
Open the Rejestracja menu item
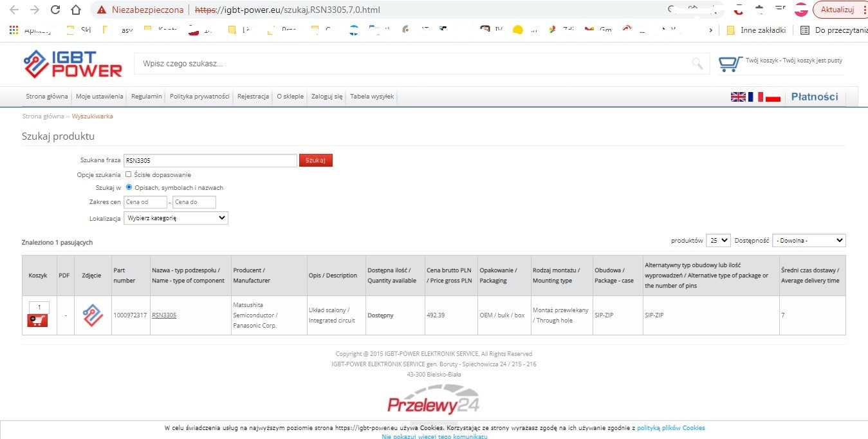pyautogui.click(x=253, y=97)
